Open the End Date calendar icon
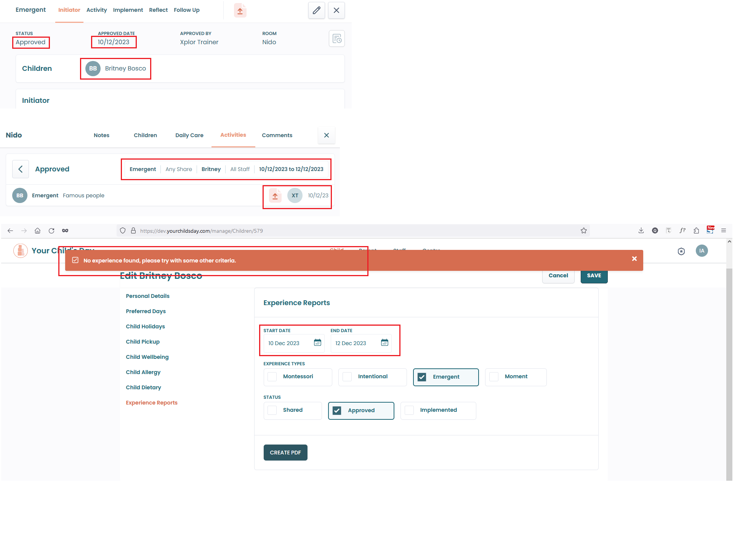Viewport: 756px width, 547px height. click(x=384, y=343)
